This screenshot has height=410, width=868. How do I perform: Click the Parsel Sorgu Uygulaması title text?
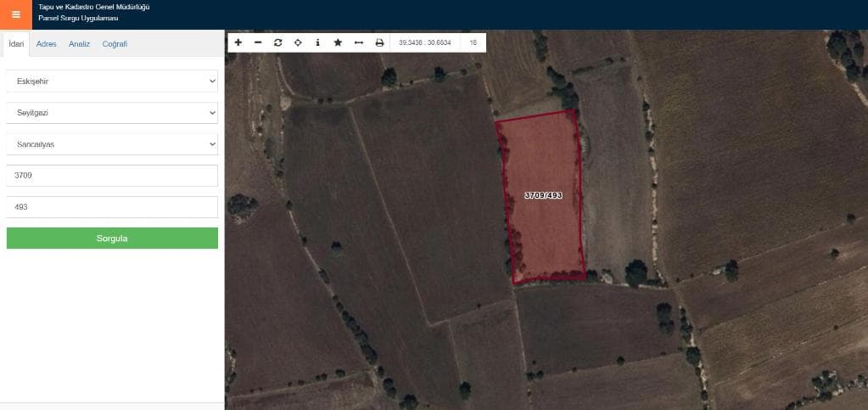(78, 19)
